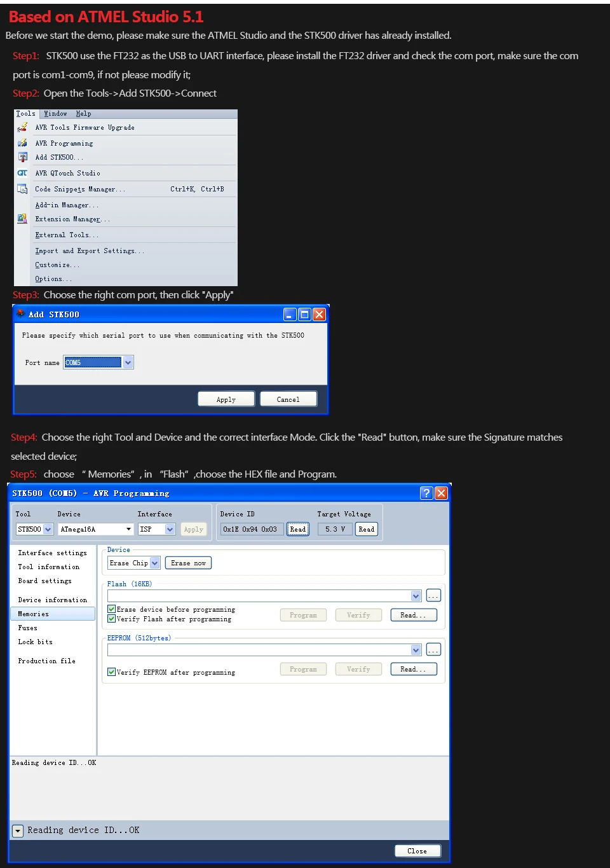Click the Target Voltage 5.3 V field
Image resolution: width=610 pixels, height=868 pixels.
(x=335, y=529)
